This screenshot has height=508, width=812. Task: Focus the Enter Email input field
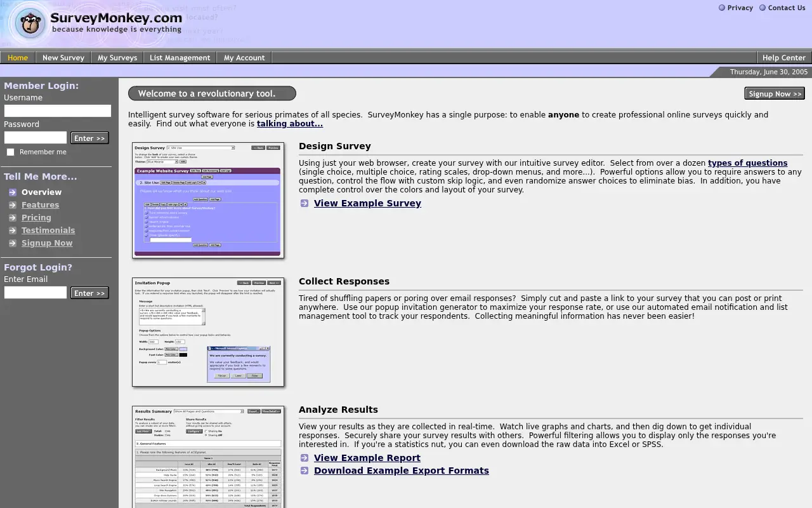(36, 293)
